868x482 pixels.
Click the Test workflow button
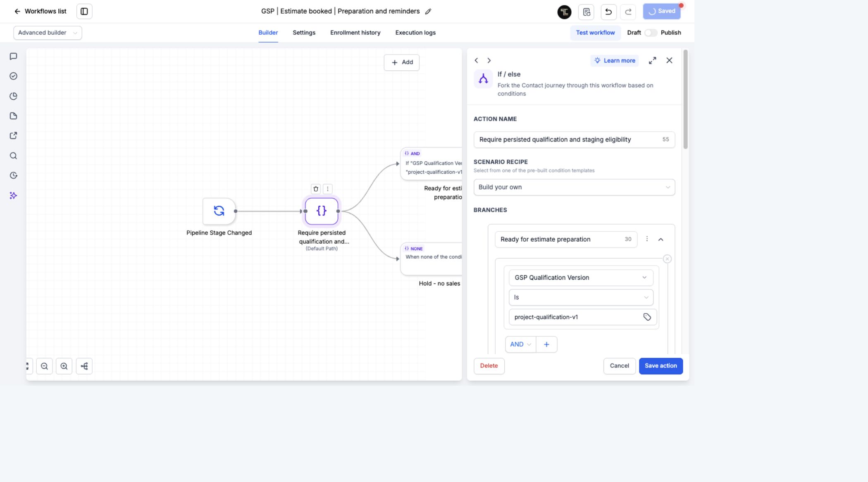tap(595, 33)
